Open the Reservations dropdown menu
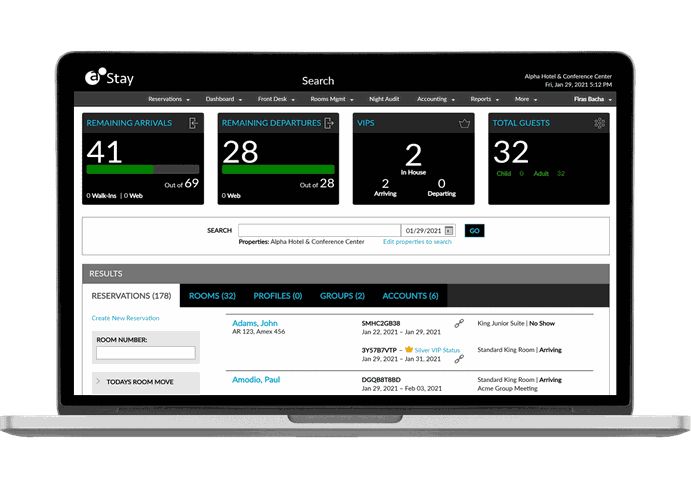 169,99
